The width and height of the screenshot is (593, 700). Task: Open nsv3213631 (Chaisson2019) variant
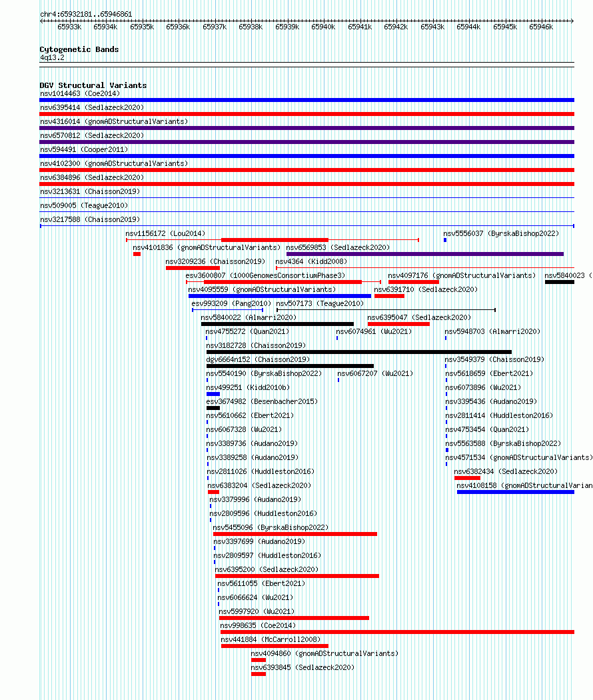point(90,191)
